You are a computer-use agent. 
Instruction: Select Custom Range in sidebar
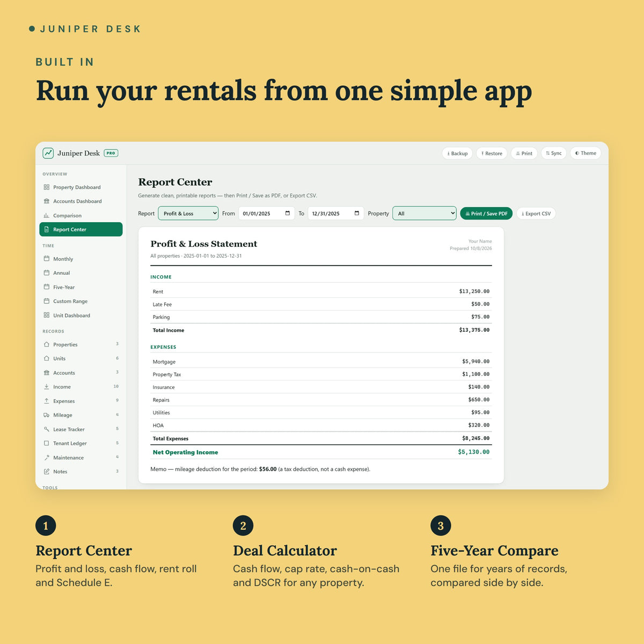(80, 301)
